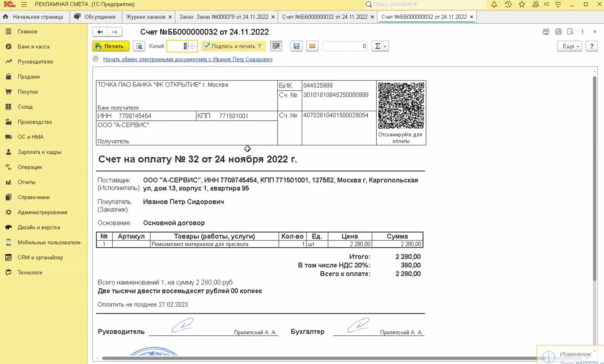
Task: Click the Копий spinner arrows
Action: point(193,46)
